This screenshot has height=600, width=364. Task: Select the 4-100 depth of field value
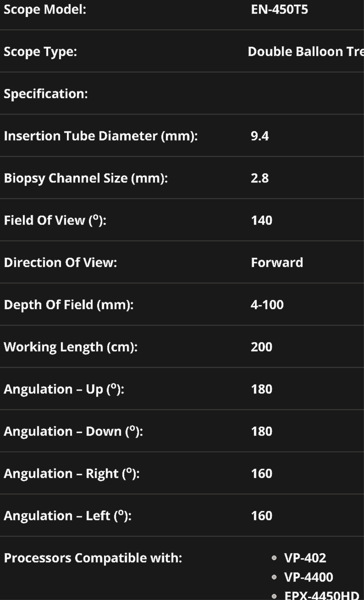pyautogui.click(x=267, y=305)
